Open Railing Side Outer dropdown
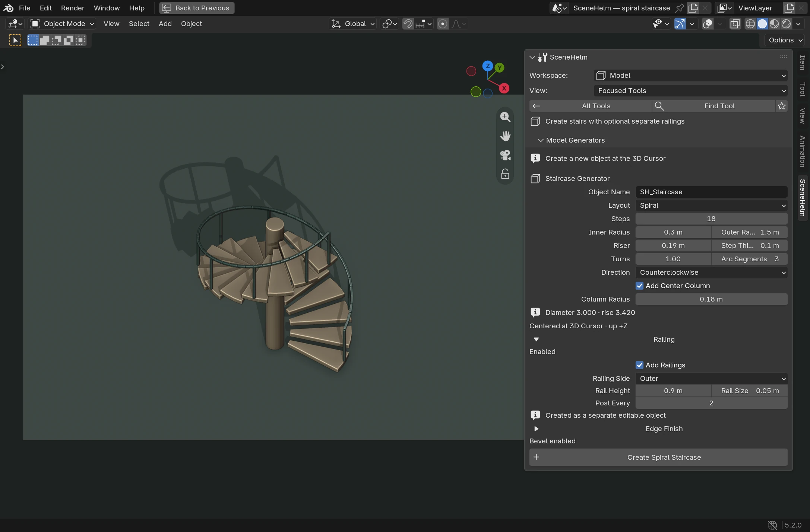Viewport: 810px width, 532px height. tap(711, 379)
